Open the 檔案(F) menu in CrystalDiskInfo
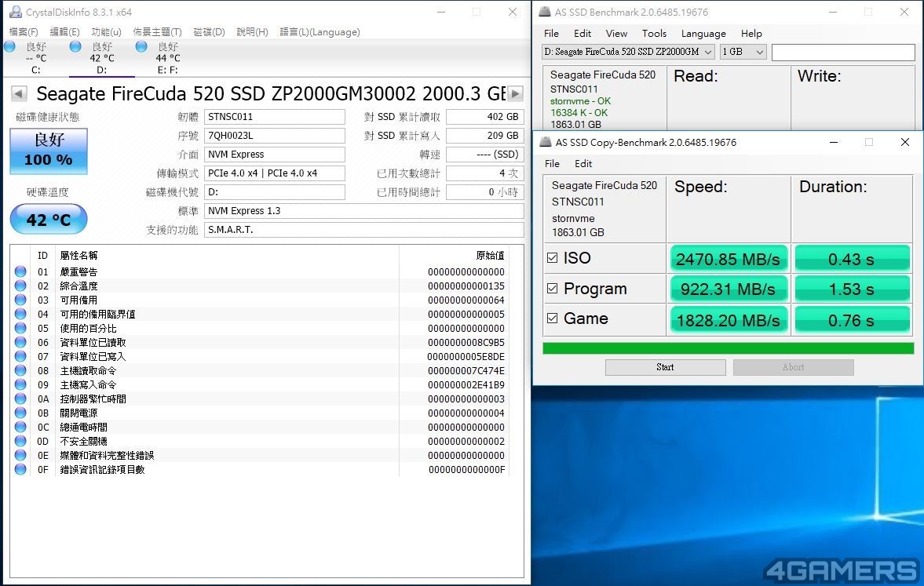 pyautogui.click(x=24, y=32)
